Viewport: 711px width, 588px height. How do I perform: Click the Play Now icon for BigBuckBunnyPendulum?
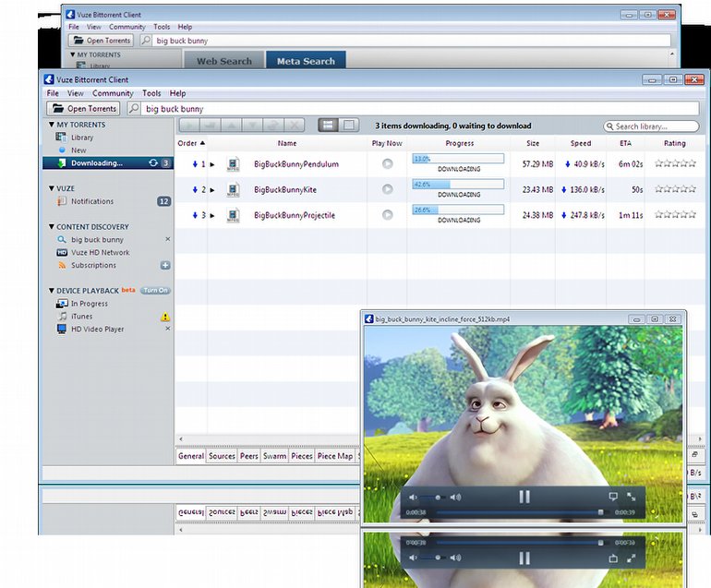(x=387, y=164)
